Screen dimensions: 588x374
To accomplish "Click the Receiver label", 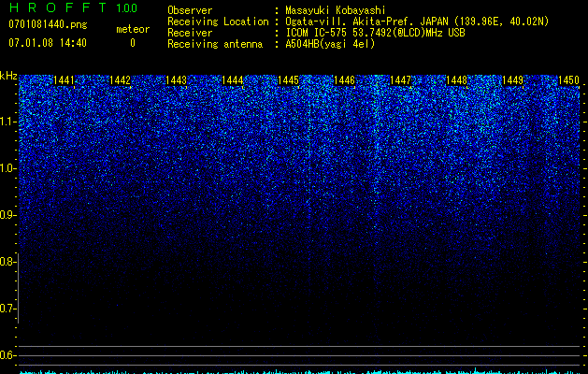I will [x=190, y=33].
